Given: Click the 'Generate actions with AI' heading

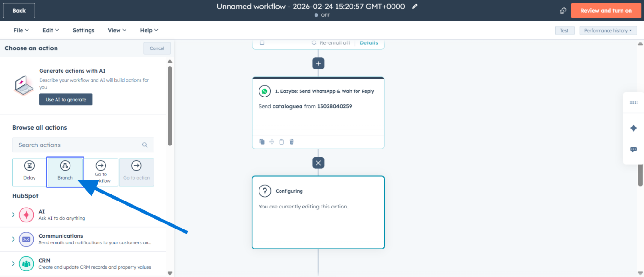Looking at the screenshot, I should click(x=72, y=71).
